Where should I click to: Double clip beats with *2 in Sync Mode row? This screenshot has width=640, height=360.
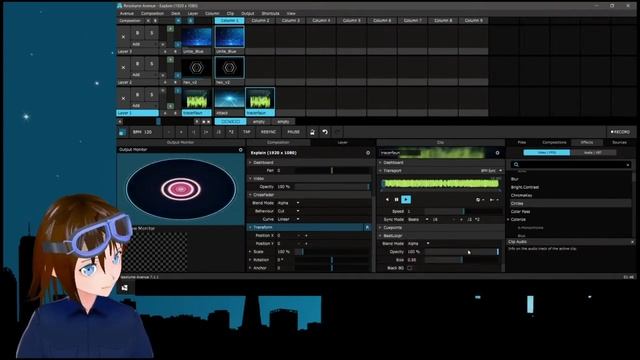(477, 219)
